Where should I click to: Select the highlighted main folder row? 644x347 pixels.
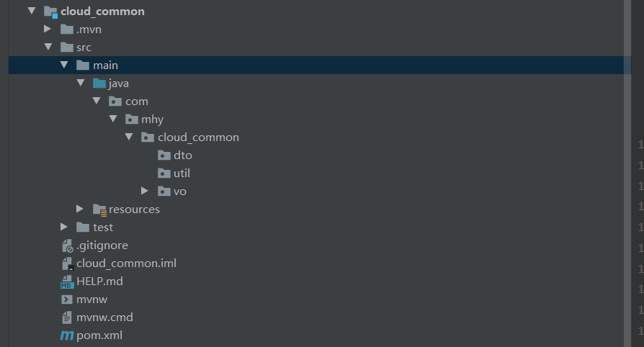click(320, 66)
